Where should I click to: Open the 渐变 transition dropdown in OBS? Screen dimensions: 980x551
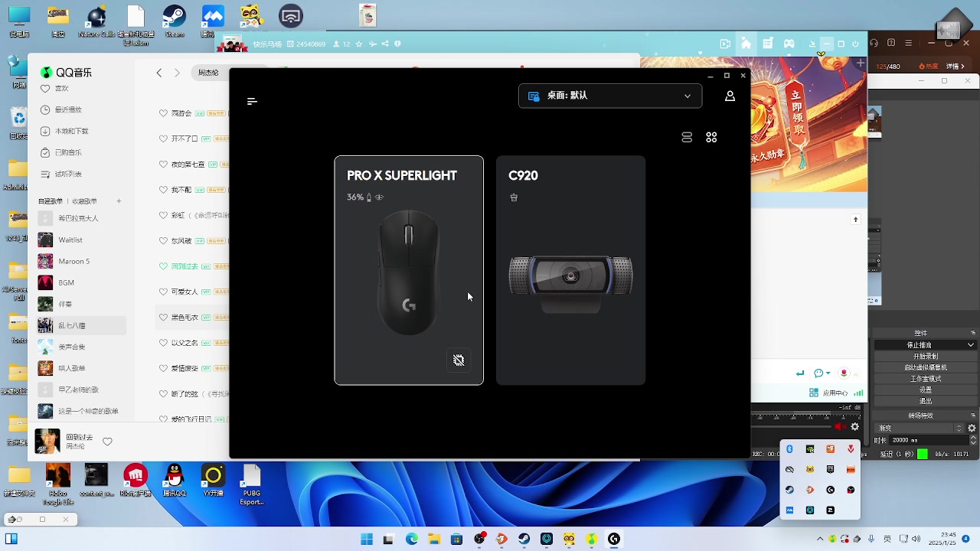coord(920,428)
